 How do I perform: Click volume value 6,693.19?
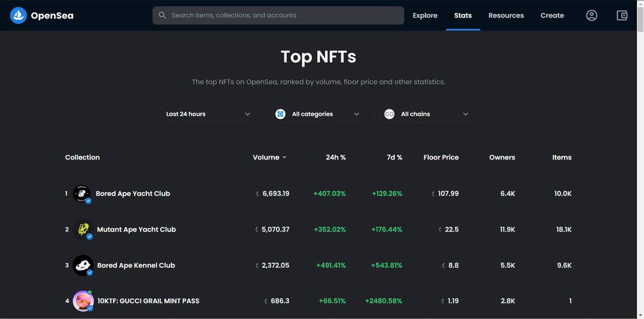click(276, 193)
